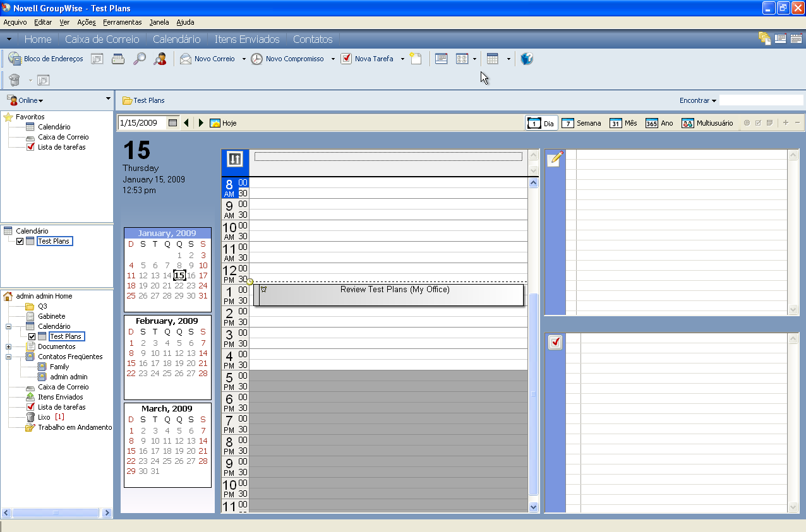The width and height of the screenshot is (806, 532).
Task: Open the Online mode dropdown
Action: (40, 101)
